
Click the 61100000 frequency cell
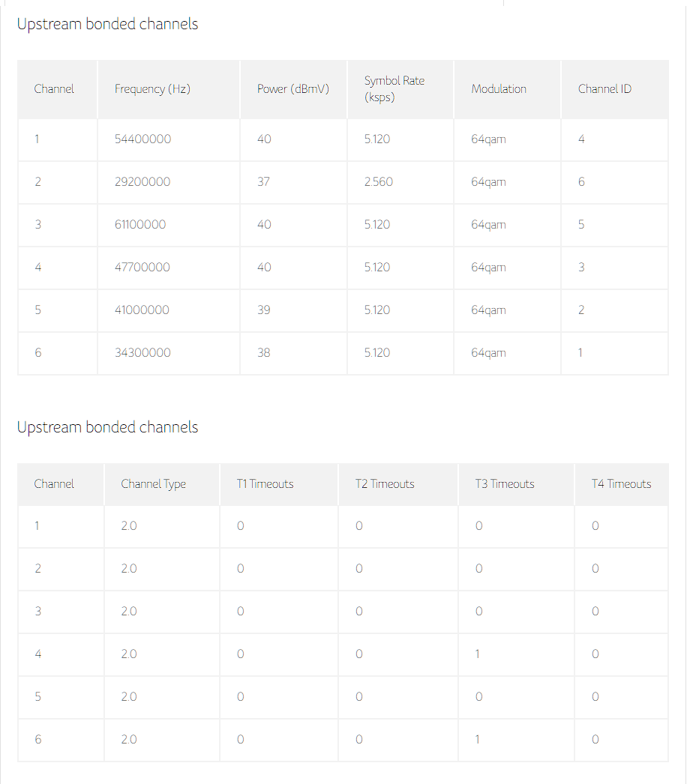(x=140, y=225)
